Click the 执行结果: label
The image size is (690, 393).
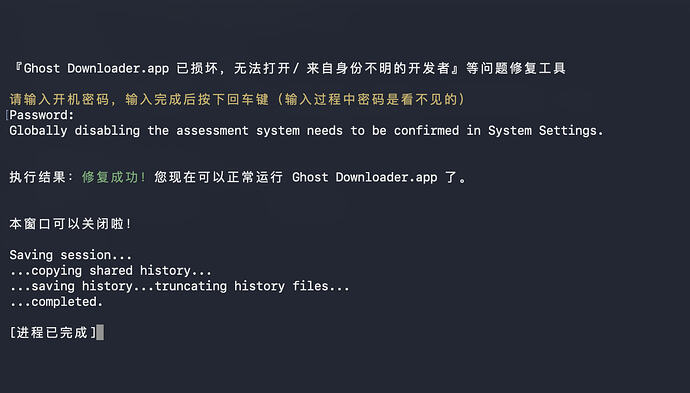click(x=41, y=177)
